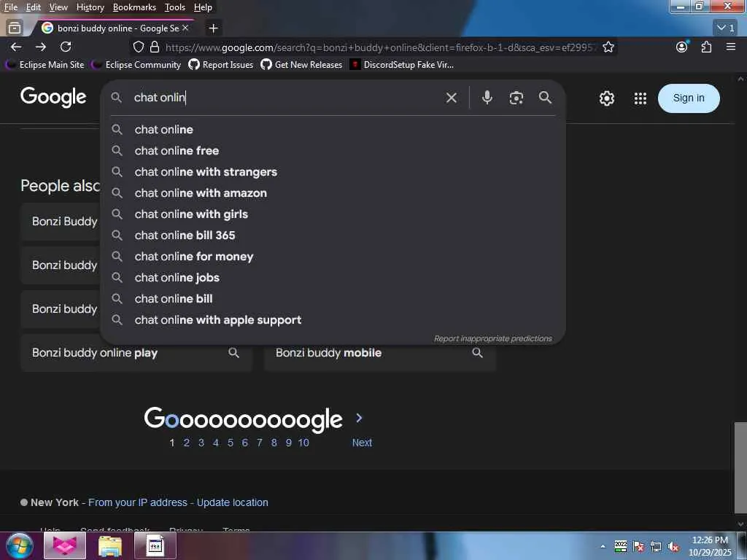Open the View menu
This screenshot has width=747, height=560.
[x=58, y=7]
